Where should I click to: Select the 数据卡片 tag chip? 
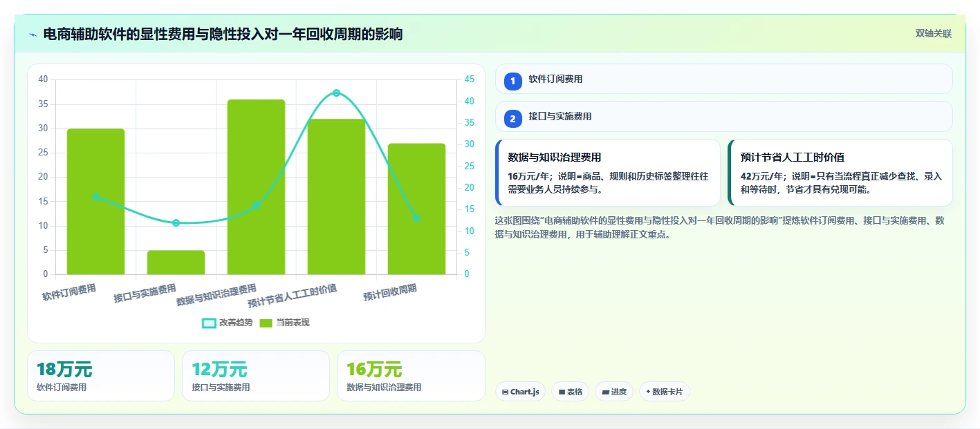pyautogui.click(x=664, y=392)
